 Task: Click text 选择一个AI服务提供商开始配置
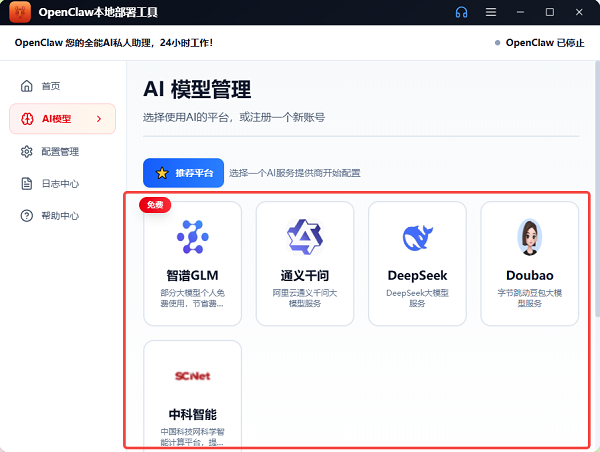pyautogui.click(x=295, y=173)
